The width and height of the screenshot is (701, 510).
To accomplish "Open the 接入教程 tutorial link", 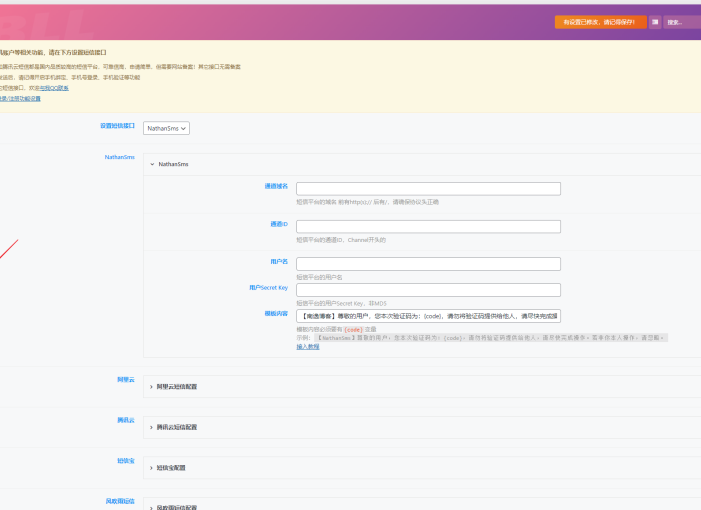I will (308, 346).
